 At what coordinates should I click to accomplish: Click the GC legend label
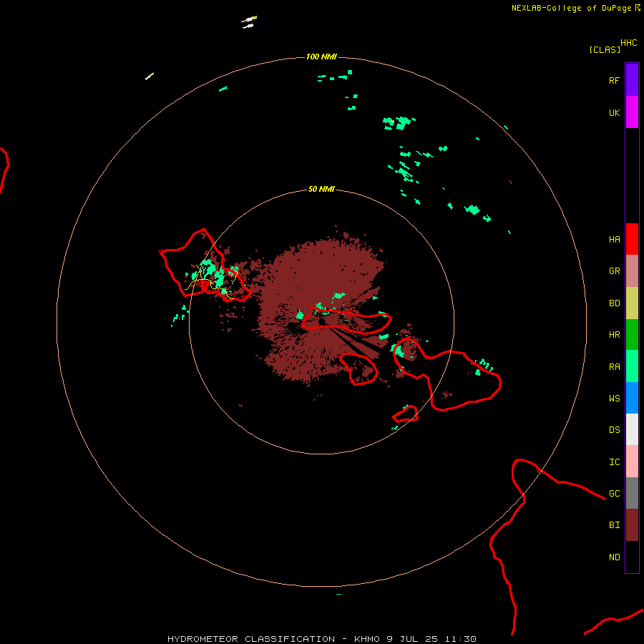(614, 494)
